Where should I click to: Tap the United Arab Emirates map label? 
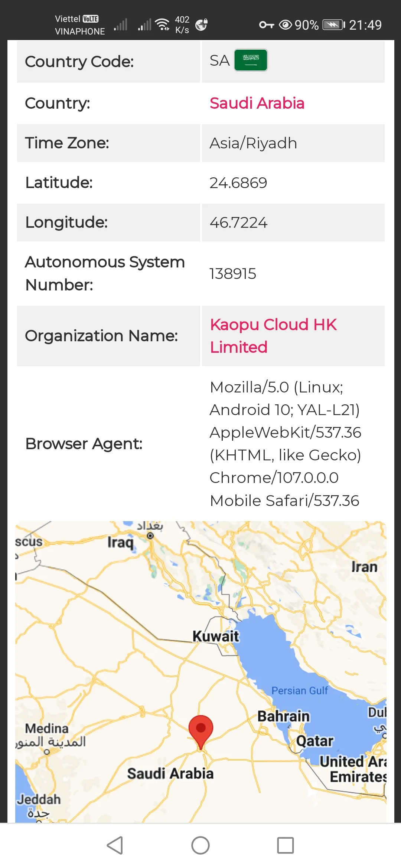(x=353, y=769)
